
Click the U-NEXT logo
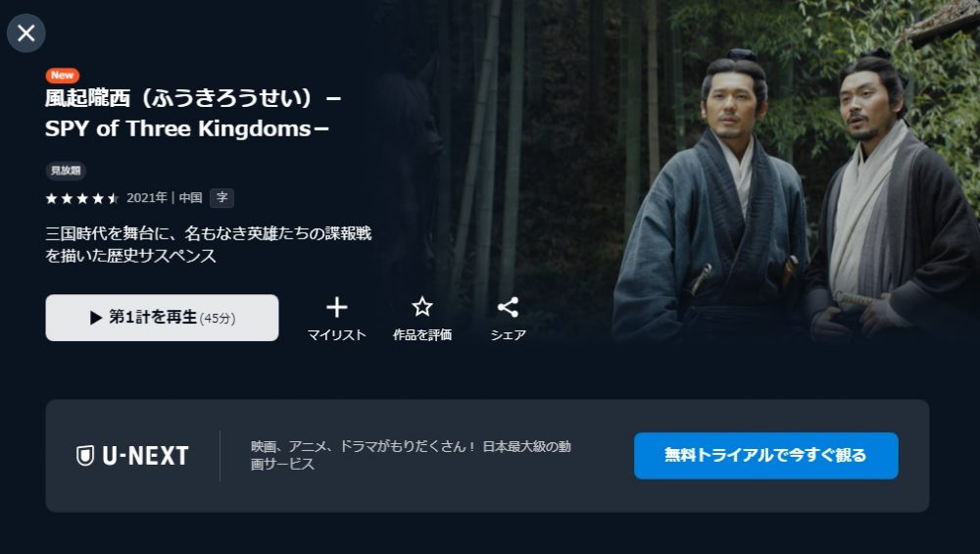pyautogui.click(x=132, y=456)
